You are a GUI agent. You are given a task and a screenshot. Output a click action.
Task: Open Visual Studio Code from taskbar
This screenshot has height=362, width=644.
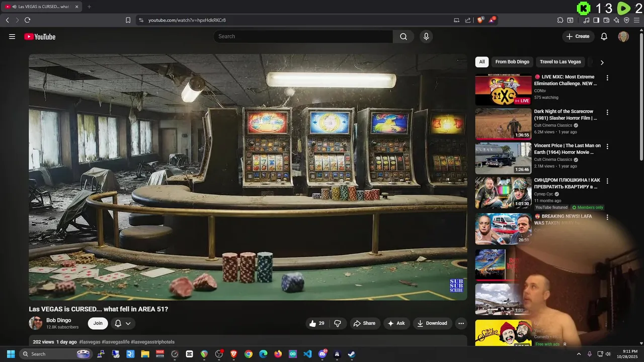(307, 354)
